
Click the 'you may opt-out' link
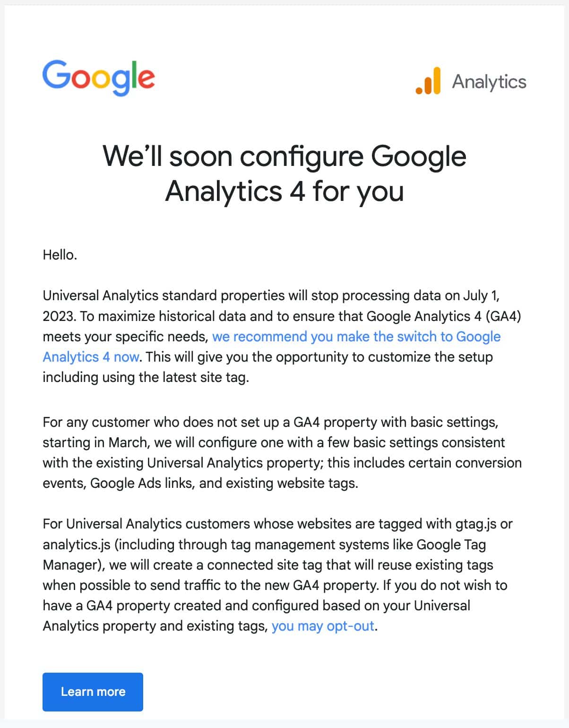[323, 625]
